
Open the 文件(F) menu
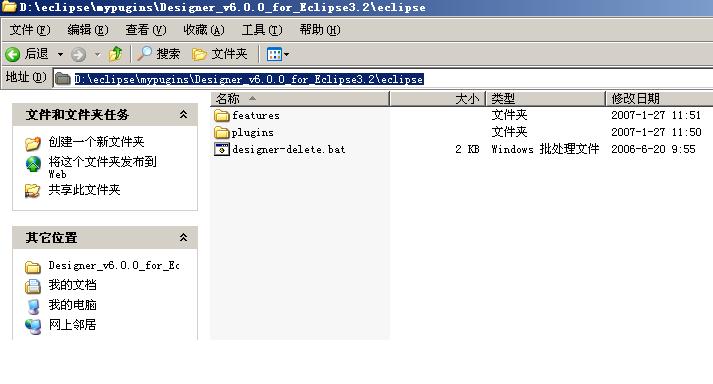(x=30, y=30)
